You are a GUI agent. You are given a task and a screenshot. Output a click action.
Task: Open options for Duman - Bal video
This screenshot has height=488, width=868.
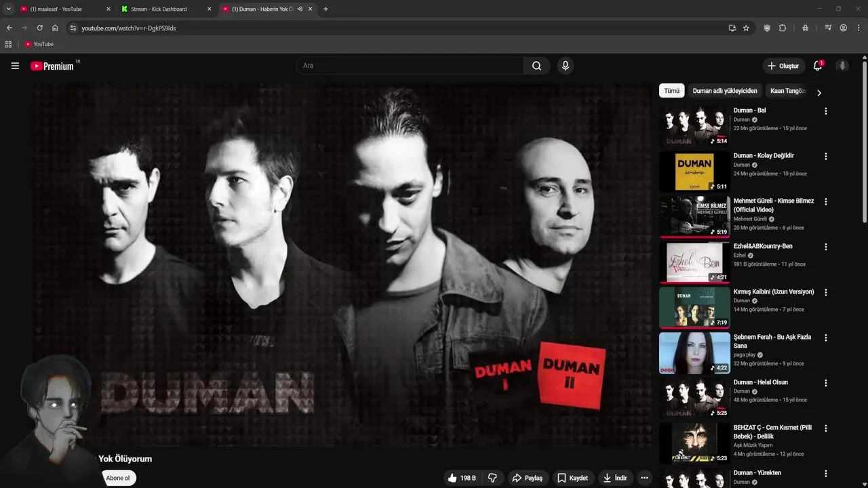825,111
